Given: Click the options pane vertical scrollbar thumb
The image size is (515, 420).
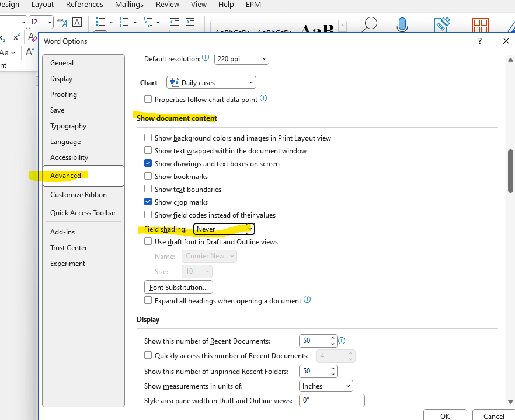Looking at the screenshot, I should (x=510, y=171).
